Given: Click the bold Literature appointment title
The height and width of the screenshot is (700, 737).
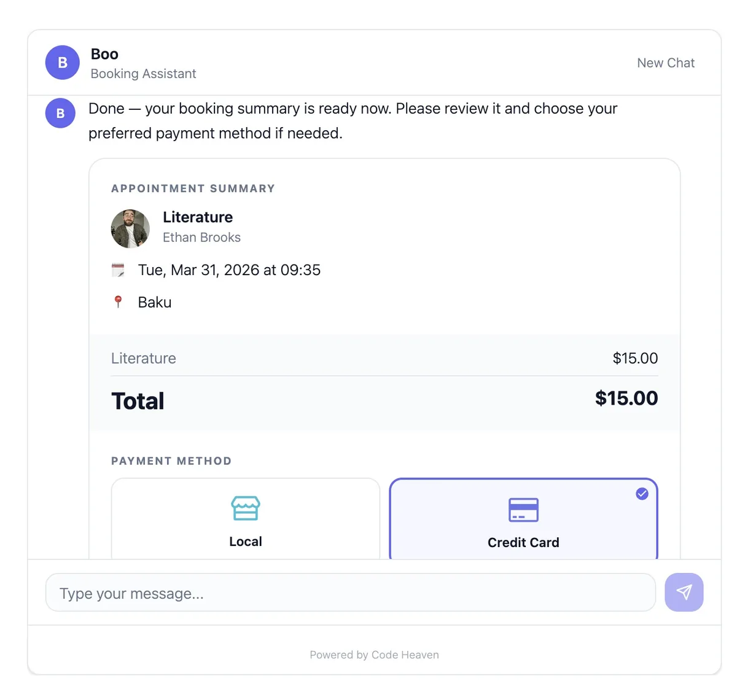Looking at the screenshot, I should tap(198, 217).
